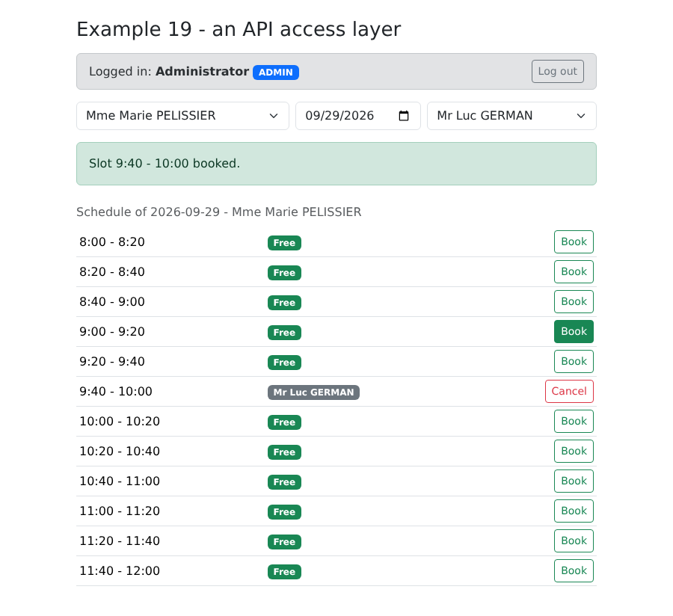Click the Mr Luc GERMAN badge in schedule
The height and width of the screenshot is (616, 673).
(313, 392)
